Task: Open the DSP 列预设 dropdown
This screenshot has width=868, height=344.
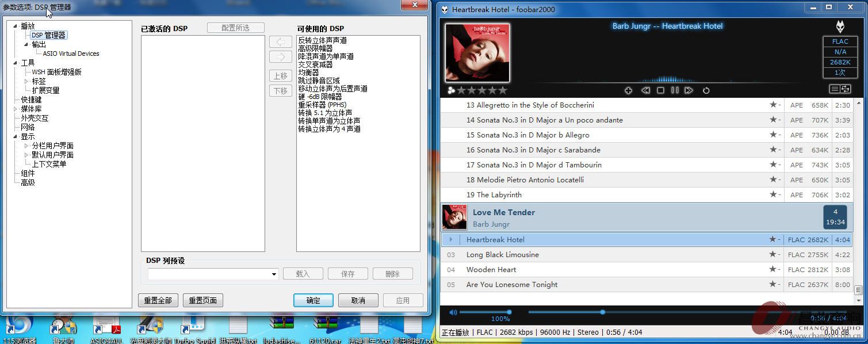Action: (x=274, y=274)
